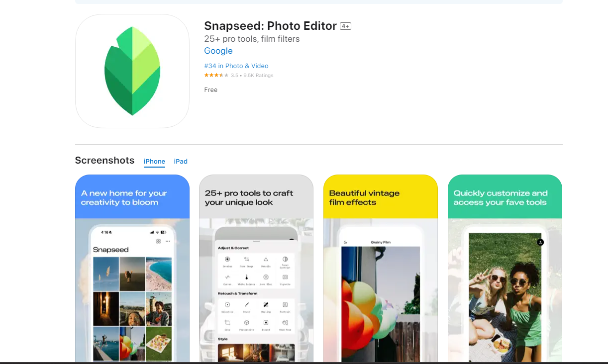Image resolution: width=608 pixels, height=364 pixels.
Task: Click the #34 in Photo & Video link
Action: (236, 66)
